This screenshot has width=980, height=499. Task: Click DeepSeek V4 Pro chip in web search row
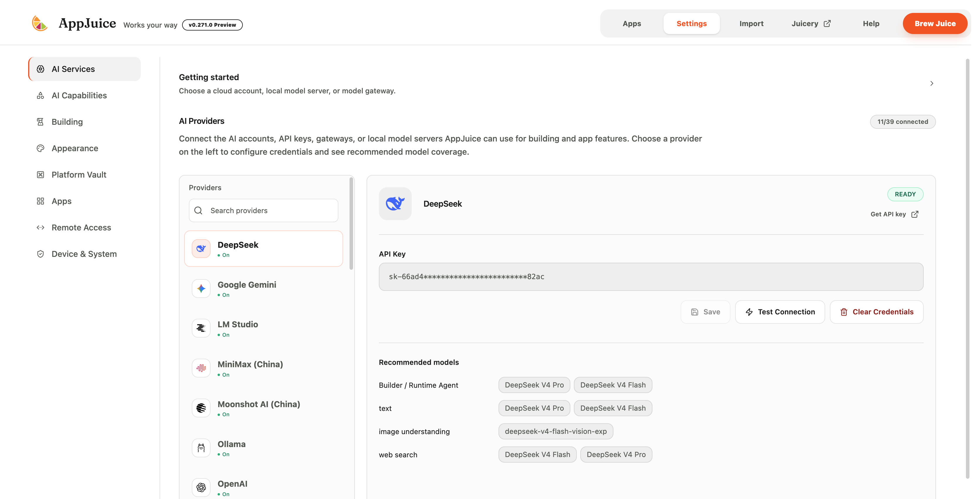point(616,454)
